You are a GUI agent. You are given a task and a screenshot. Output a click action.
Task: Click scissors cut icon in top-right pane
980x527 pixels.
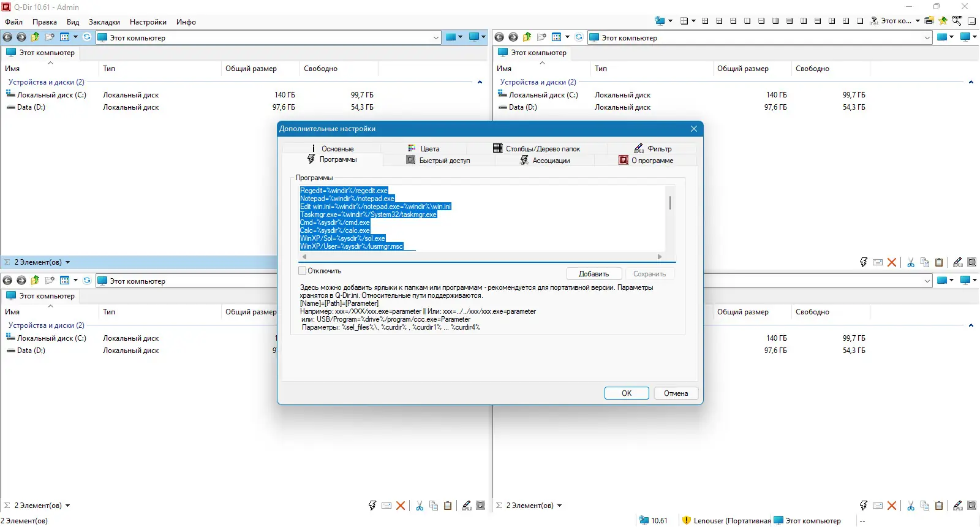(x=911, y=262)
